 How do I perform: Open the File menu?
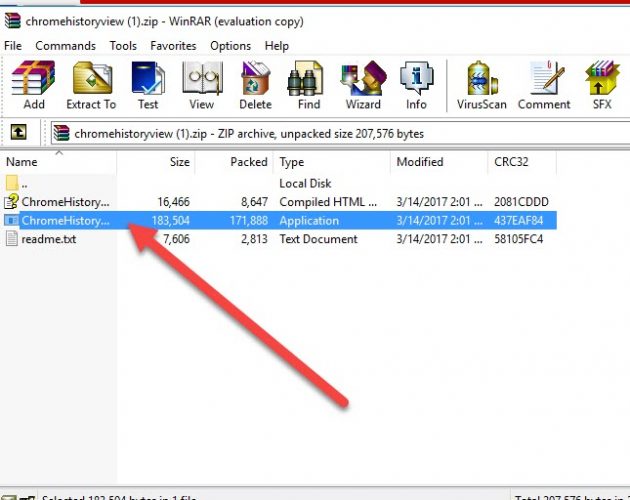tap(13, 46)
